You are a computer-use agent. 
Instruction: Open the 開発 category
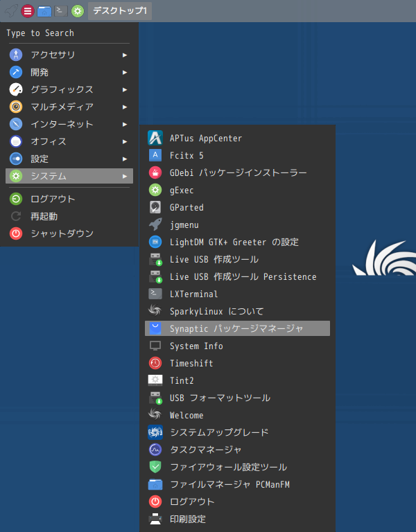(69, 72)
